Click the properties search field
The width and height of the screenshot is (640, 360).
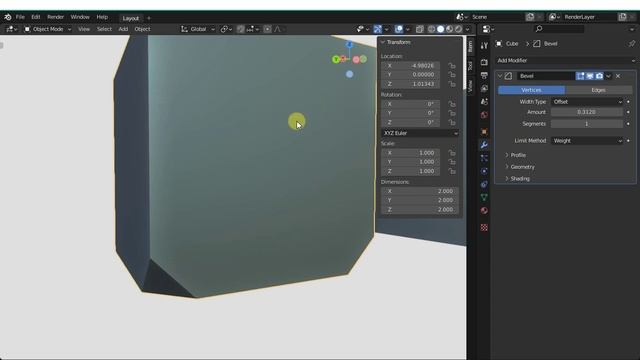(x=559, y=29)
